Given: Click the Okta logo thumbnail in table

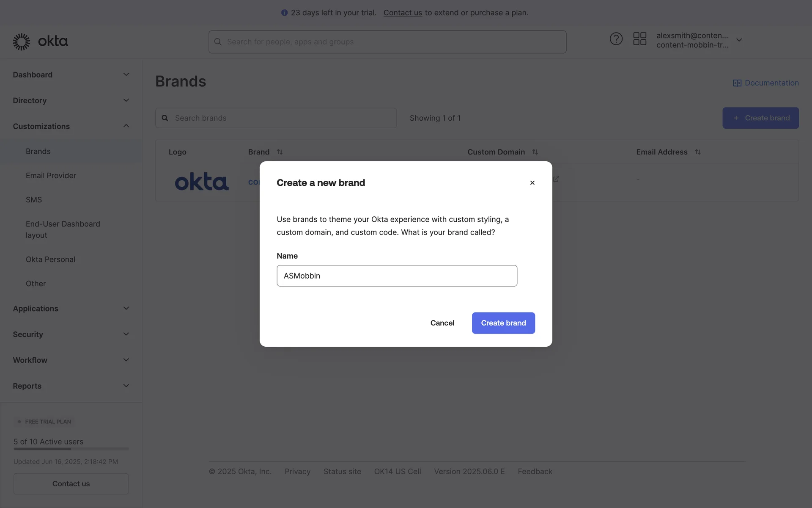Looking at the screenshot, I should point(202,182).
